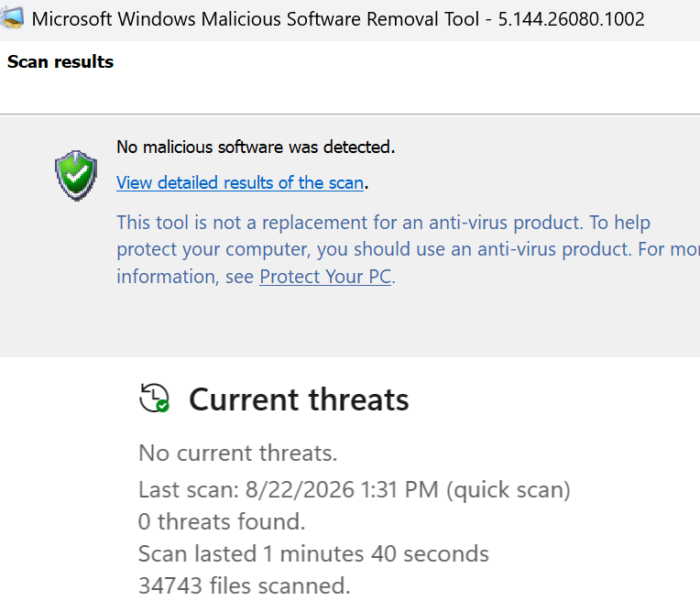Click the words quick scan in parentheses
The height and width of the screenshot is (612, 700).
509,490
